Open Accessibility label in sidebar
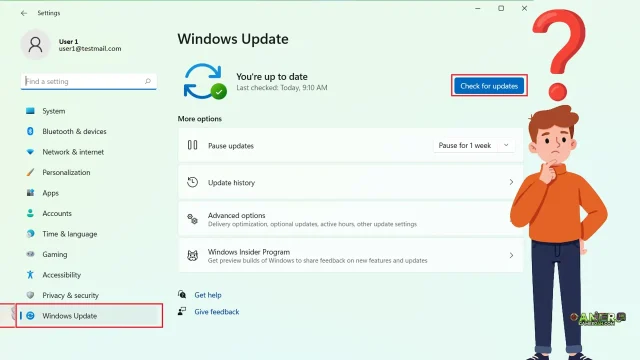This screenshot has height=360, width=640. pos(62,275)
